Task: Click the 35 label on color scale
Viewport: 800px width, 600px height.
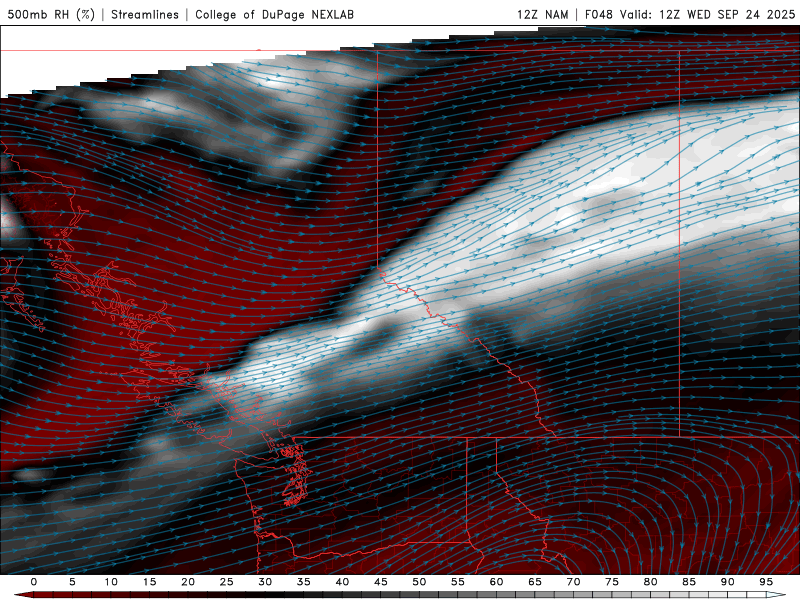Action: point(303,582)
